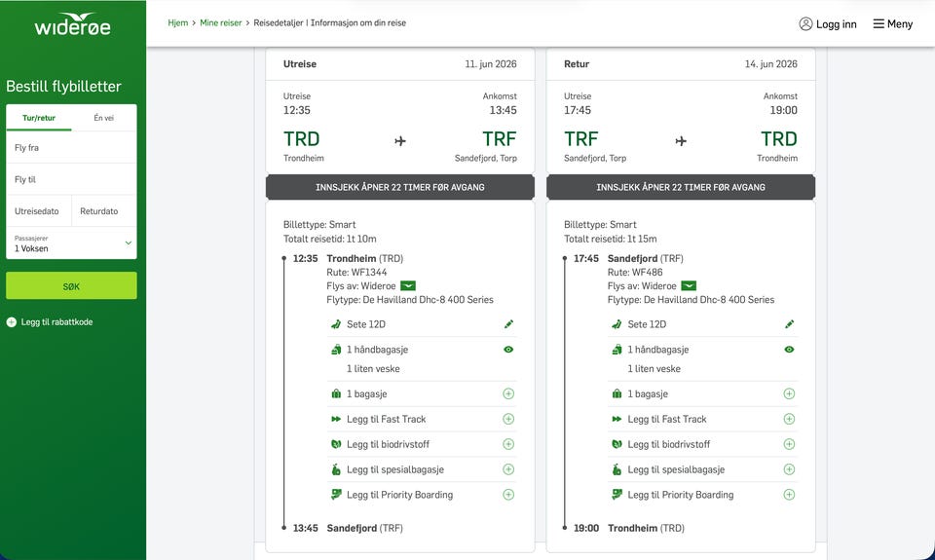Click 'Totalt reisetid: 1t 10m' text
Image resolution: width=935 pixels, height=560 pixels.
point(330,239)
